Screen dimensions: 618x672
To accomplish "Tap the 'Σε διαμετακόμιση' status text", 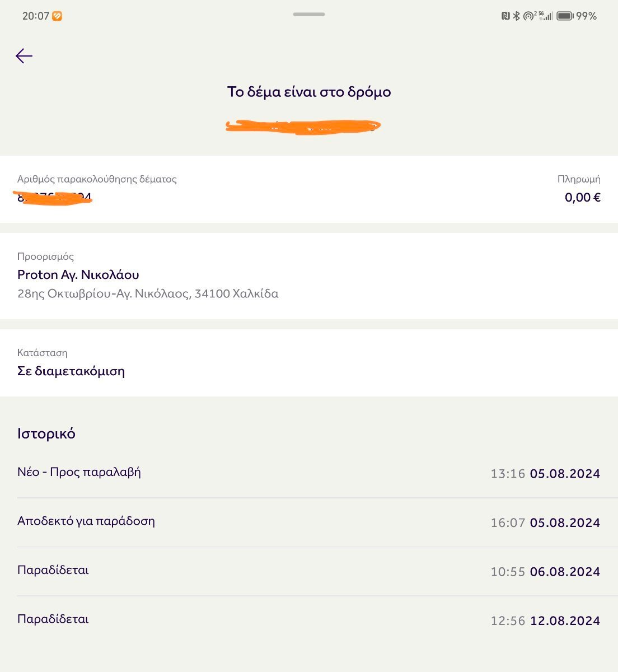I will pos(71,371).
